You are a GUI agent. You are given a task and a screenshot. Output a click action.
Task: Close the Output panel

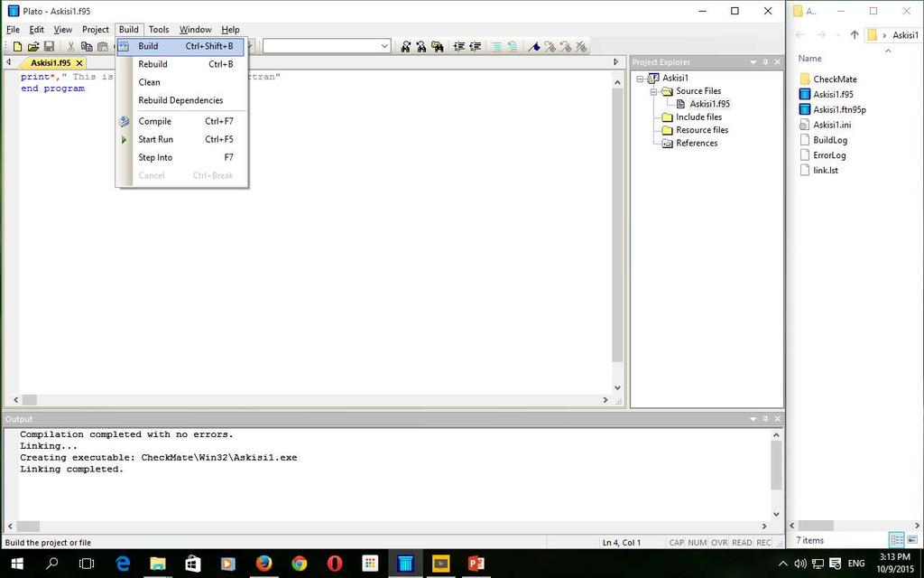777,419
